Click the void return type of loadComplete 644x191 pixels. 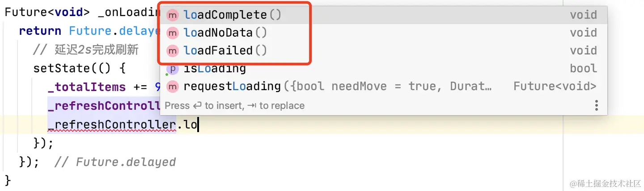[583, 15]
